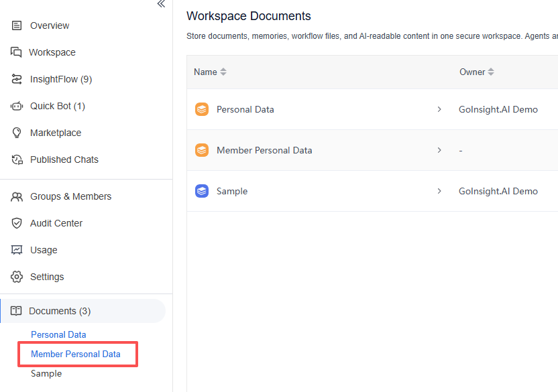Sort the table by Name
Viewport: 558px width, 392px height.
[223, 72]
